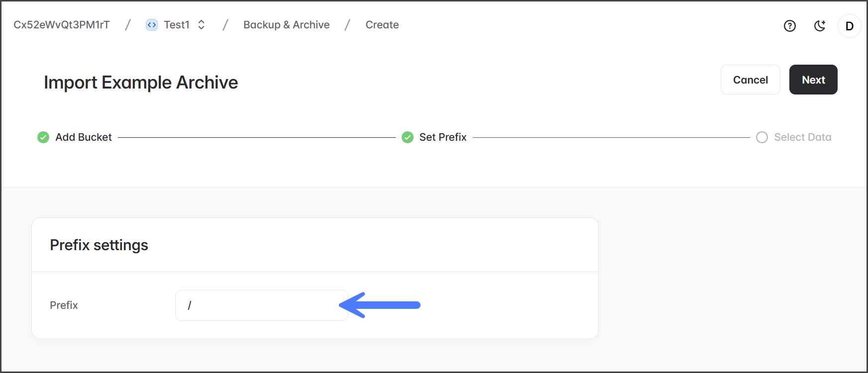868x373 pixels.
Task: Jump to the Add Bucket step
Action: click(84, 137)
